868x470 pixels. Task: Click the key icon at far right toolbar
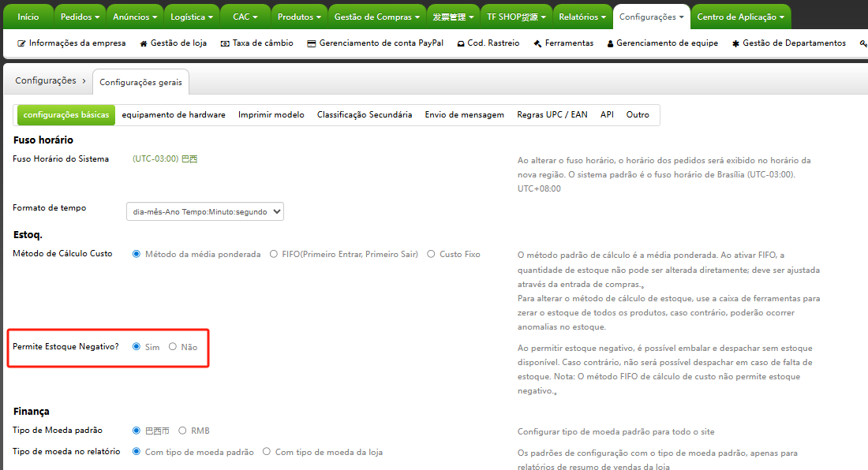tap(862, 43)
